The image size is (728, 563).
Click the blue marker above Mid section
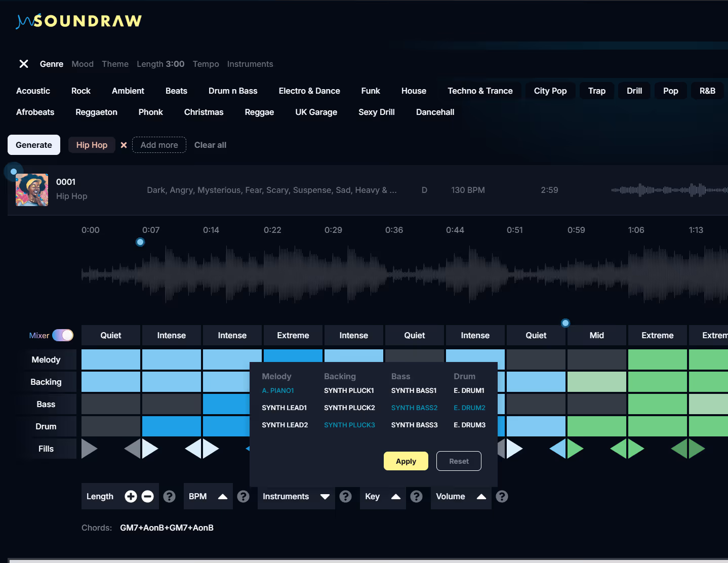tap(565, 323)
